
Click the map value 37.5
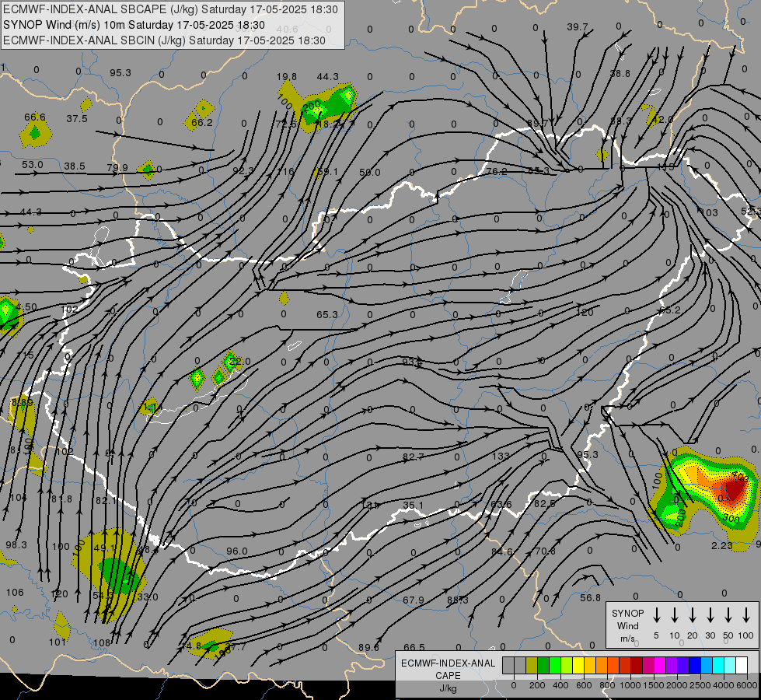coord(77,118)
